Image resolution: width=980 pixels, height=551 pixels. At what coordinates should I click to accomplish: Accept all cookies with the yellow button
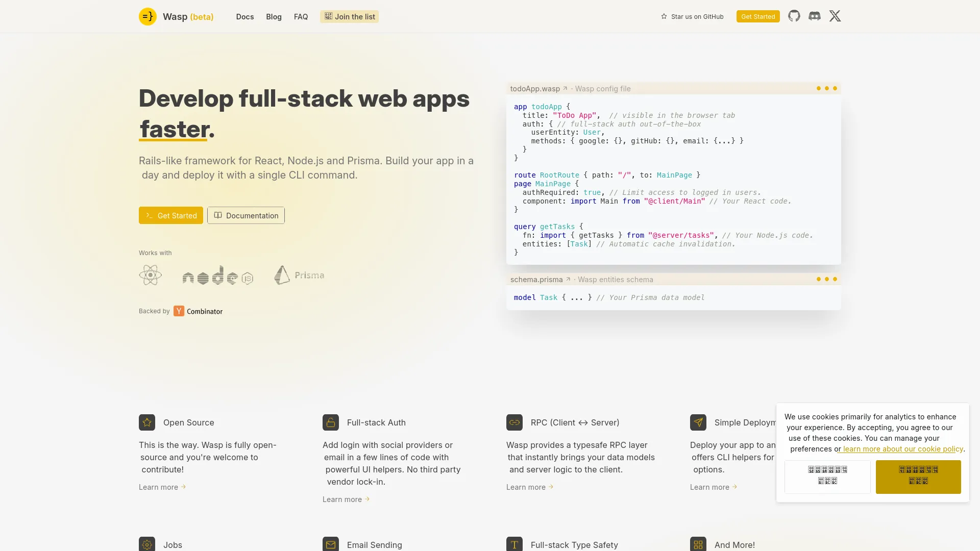click(x=918, y=477)
